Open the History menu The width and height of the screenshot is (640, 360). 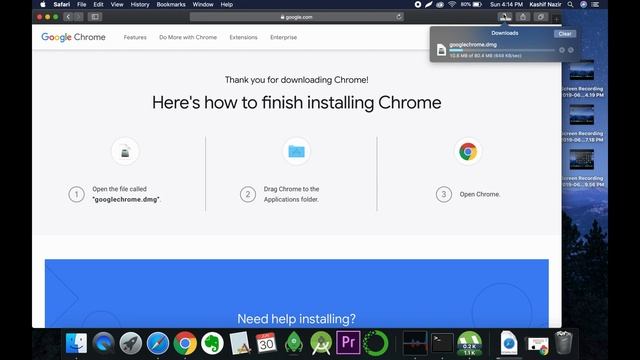tap(140, 4)
